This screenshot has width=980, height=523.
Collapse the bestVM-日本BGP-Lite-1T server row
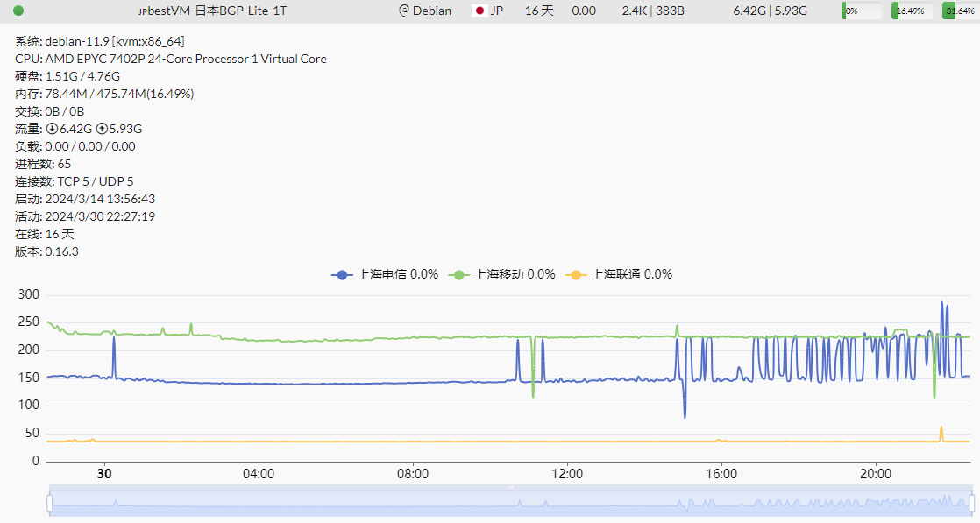(x=213, y=11)
